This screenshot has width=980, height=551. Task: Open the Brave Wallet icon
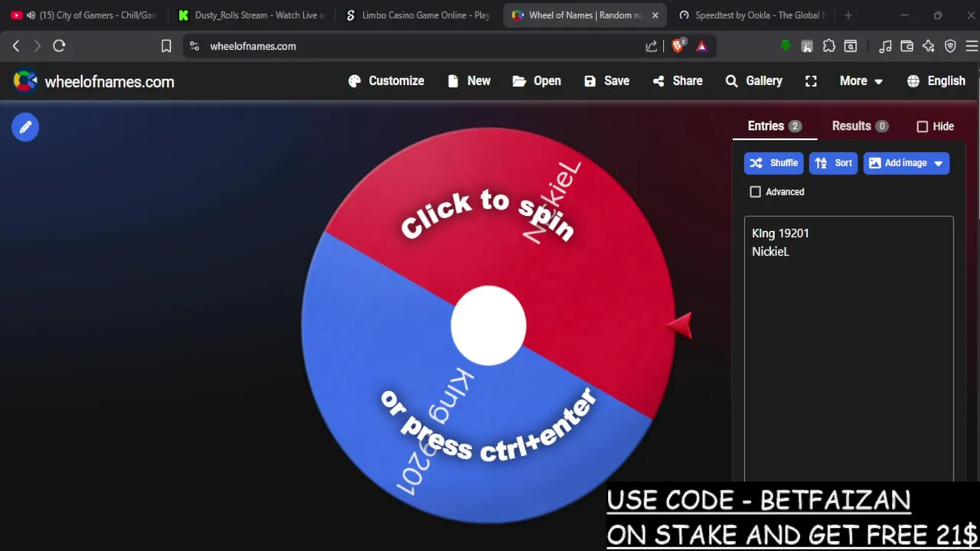(906, 46)
